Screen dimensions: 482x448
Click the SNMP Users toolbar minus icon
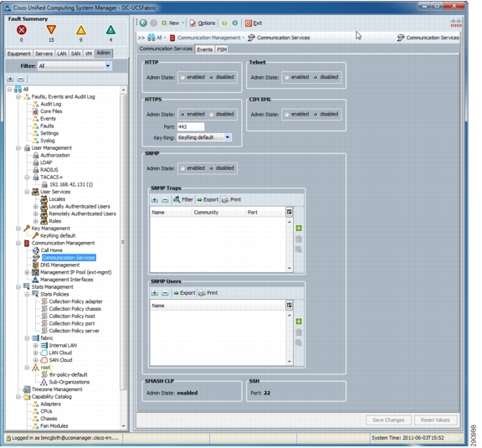coord(165,293)
